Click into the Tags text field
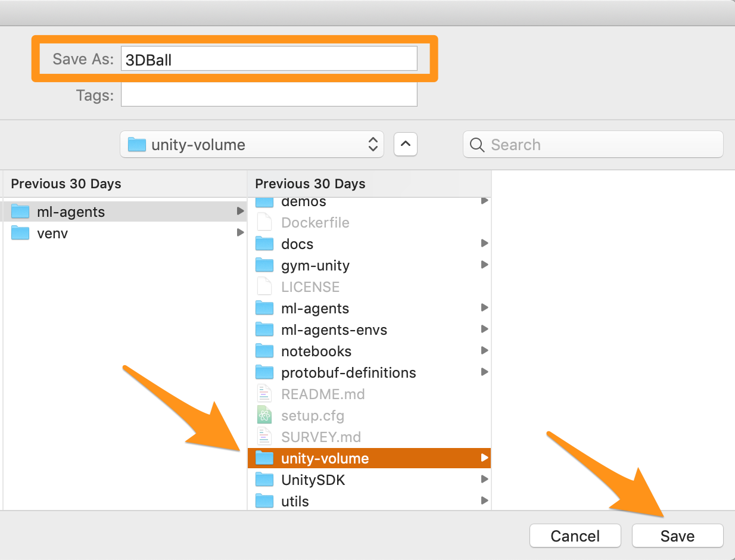The image size is (735, 560). tap(269, 95)
